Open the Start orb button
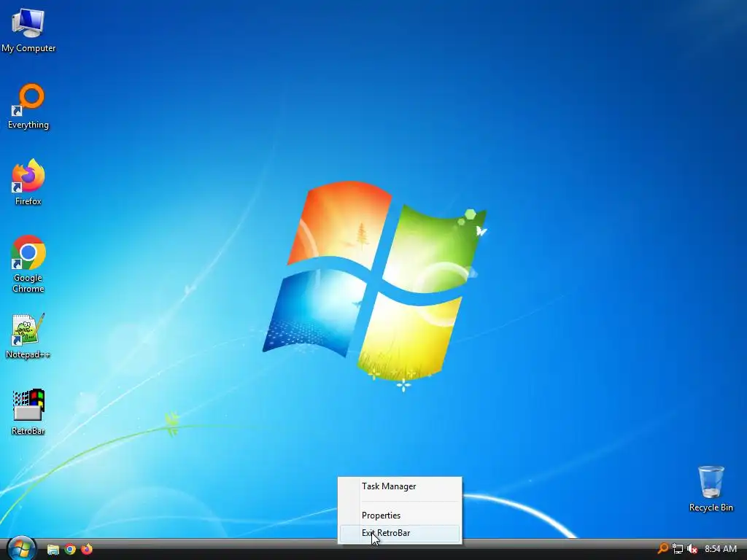 (21, 548)
